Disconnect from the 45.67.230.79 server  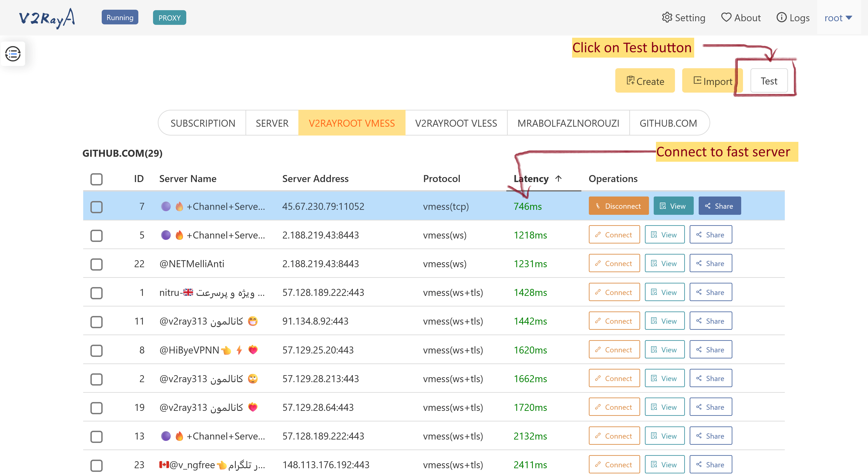(x=618, y=206)
